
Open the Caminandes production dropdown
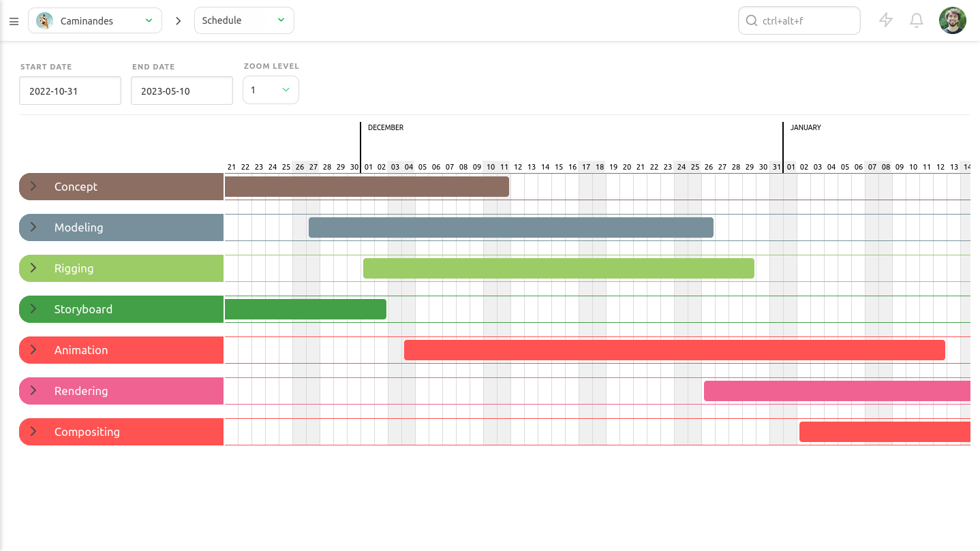click(x=95, y=21)
